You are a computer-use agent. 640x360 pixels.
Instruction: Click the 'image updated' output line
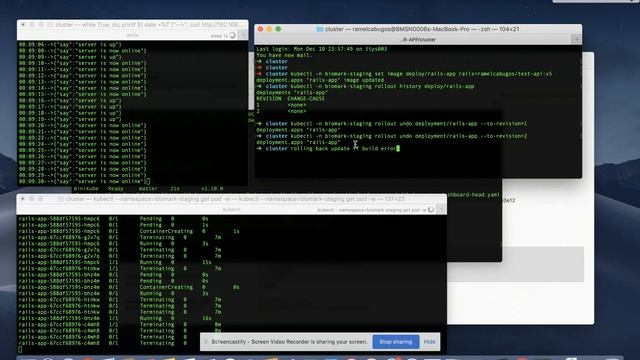320,80
